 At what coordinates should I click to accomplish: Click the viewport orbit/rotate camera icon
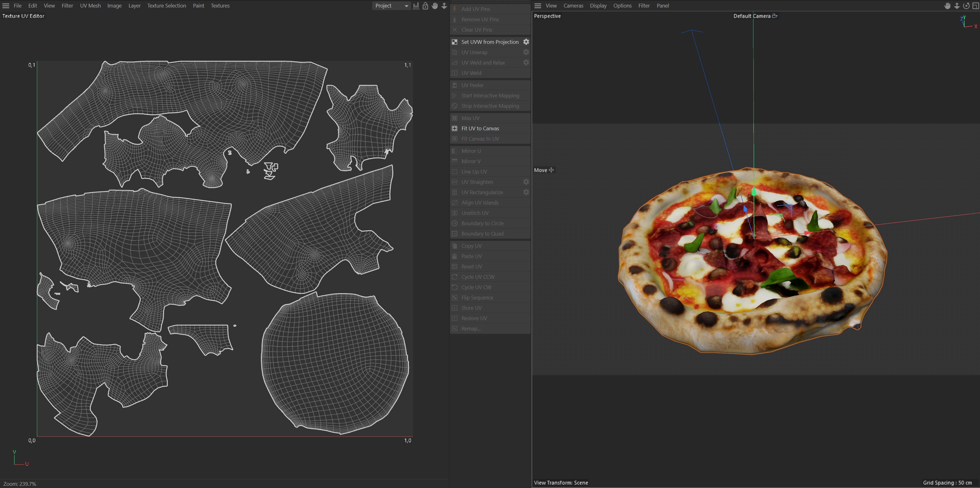[966, 6]
